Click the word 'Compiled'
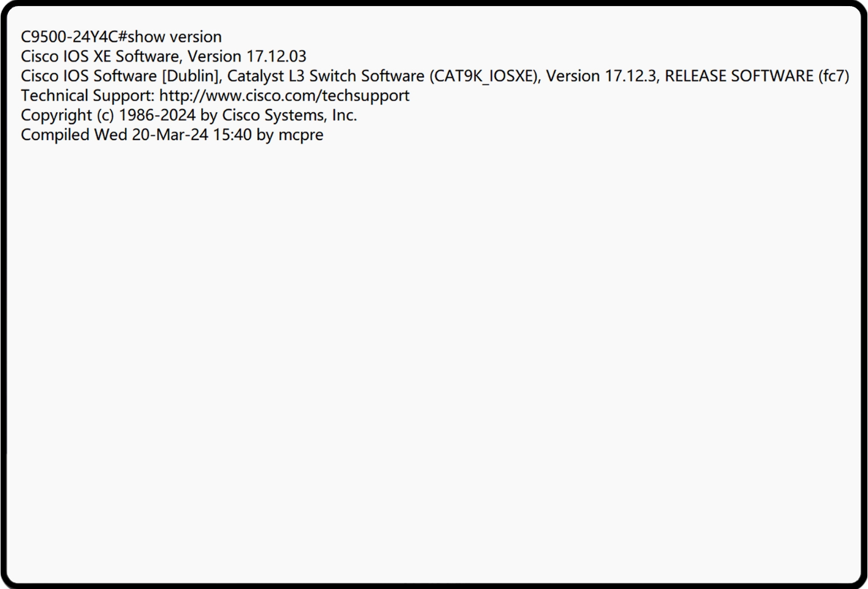 55,135
